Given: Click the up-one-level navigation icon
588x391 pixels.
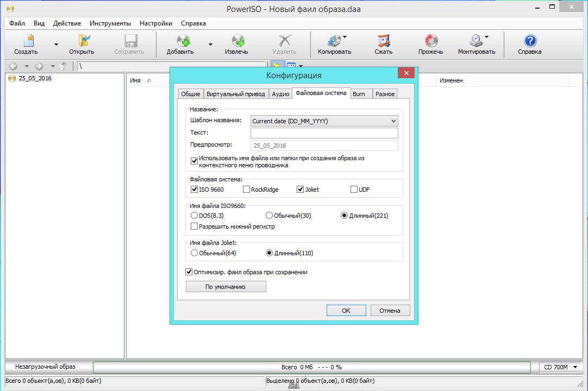Looking at the screenshot, I should 64,66.
